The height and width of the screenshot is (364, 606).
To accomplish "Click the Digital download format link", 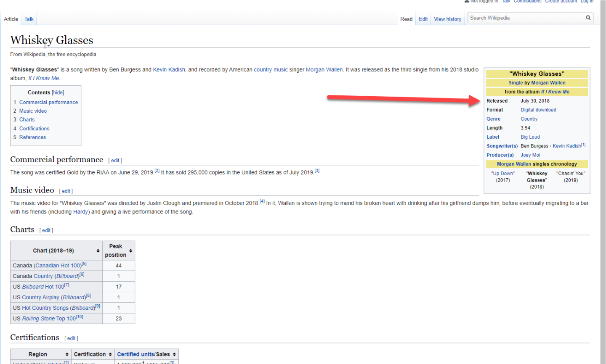I will pos(538,110).
